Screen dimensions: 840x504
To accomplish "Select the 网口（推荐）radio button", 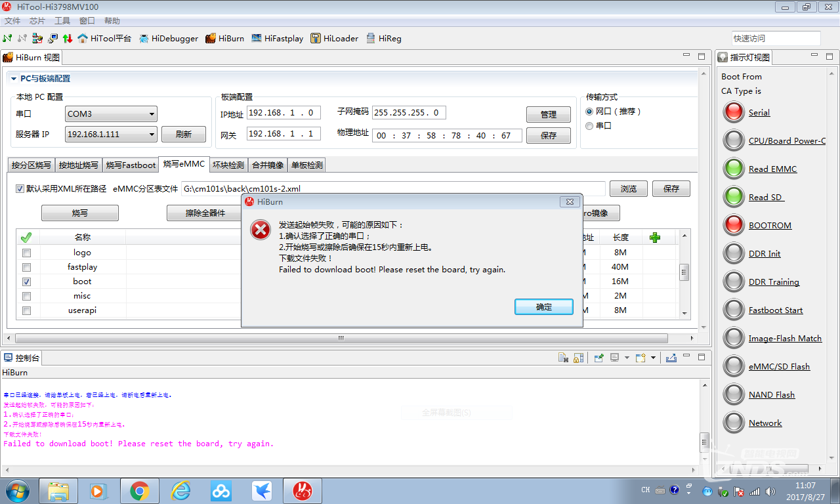I will (x=589, y=112).
